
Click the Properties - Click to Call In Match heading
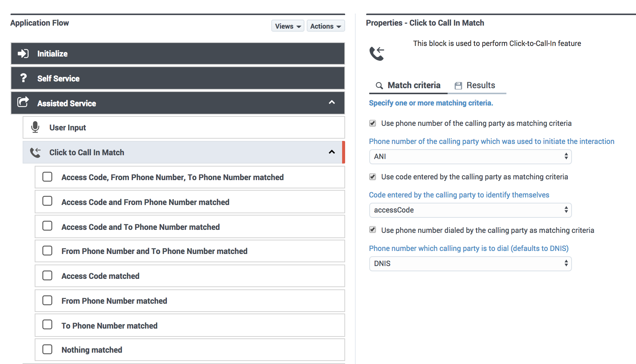coord(425,23)
